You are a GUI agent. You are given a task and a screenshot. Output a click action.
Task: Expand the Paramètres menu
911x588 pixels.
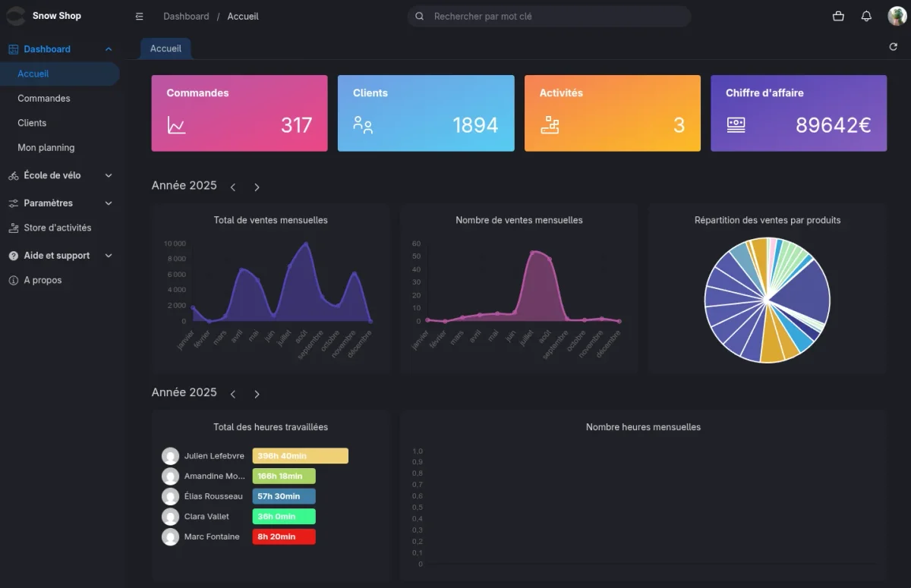pyautogui.click(x=108, y=203)
